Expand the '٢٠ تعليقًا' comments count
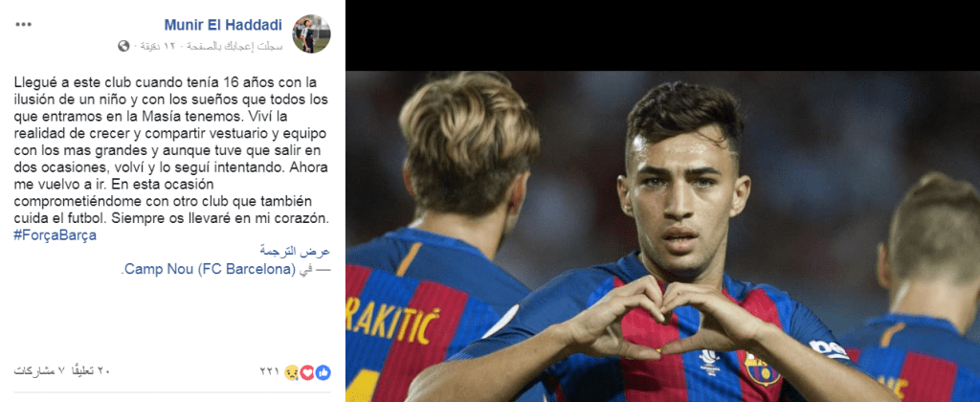Image resolution: width=980 pixels, height=402 pixels. coord(89,371)
